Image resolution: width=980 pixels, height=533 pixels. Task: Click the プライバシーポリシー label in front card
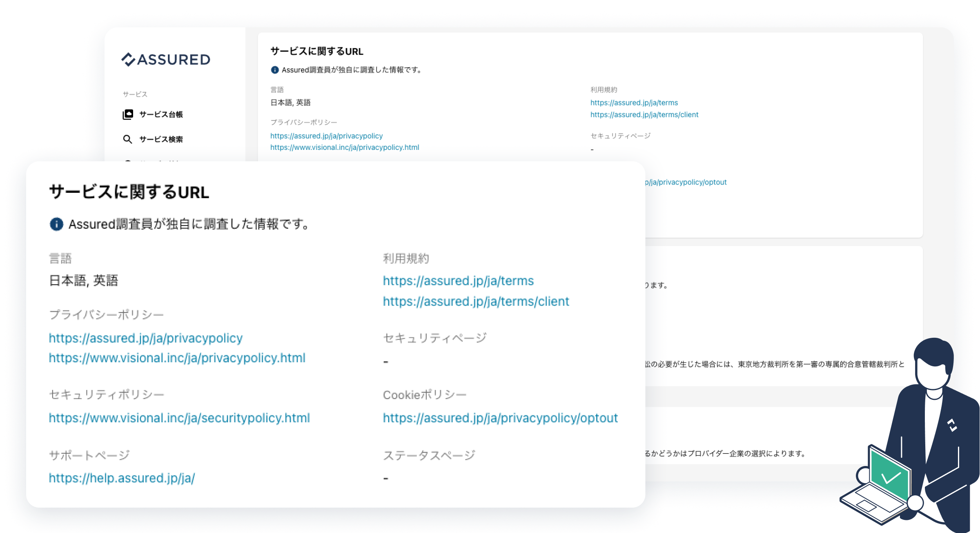[107, 315]
